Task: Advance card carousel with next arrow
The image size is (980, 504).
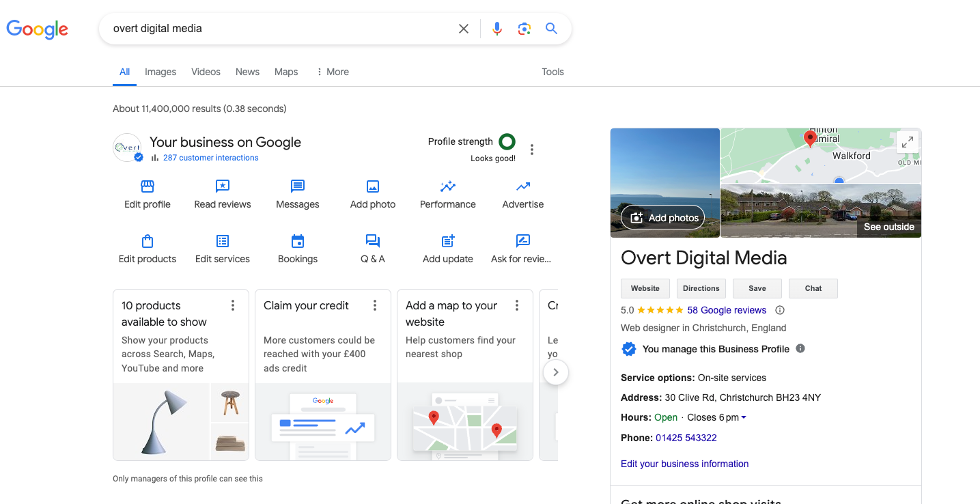Action: pos(556,372)
